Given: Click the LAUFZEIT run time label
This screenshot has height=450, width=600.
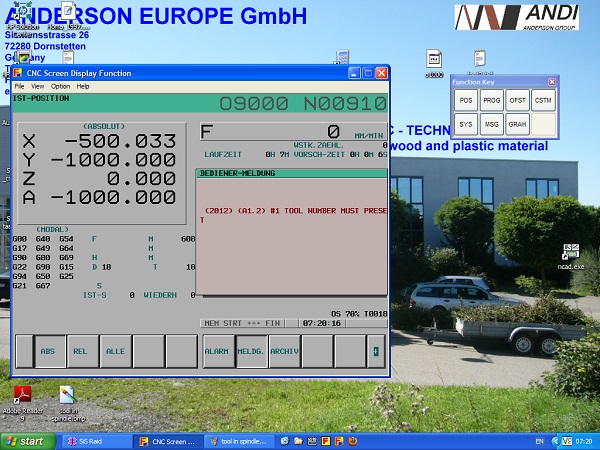Looking at the screenshot, I should pyautogui.click(x=223, y=155).
